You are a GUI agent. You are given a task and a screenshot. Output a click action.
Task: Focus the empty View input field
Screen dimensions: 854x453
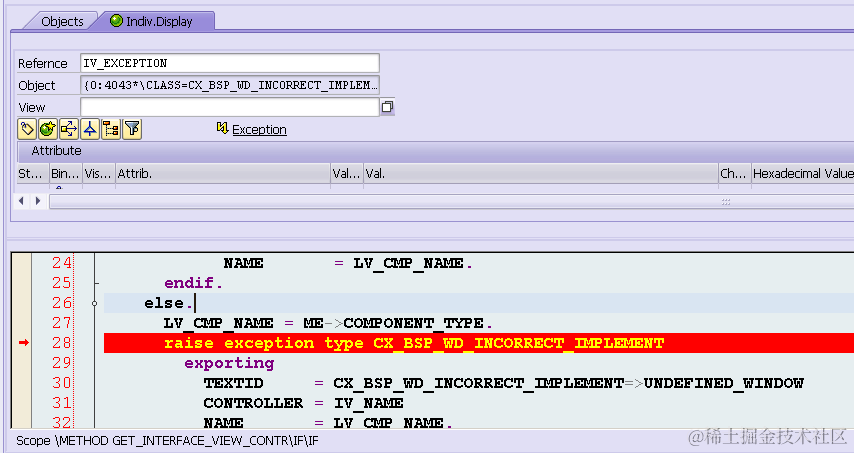tap(229, 107)
